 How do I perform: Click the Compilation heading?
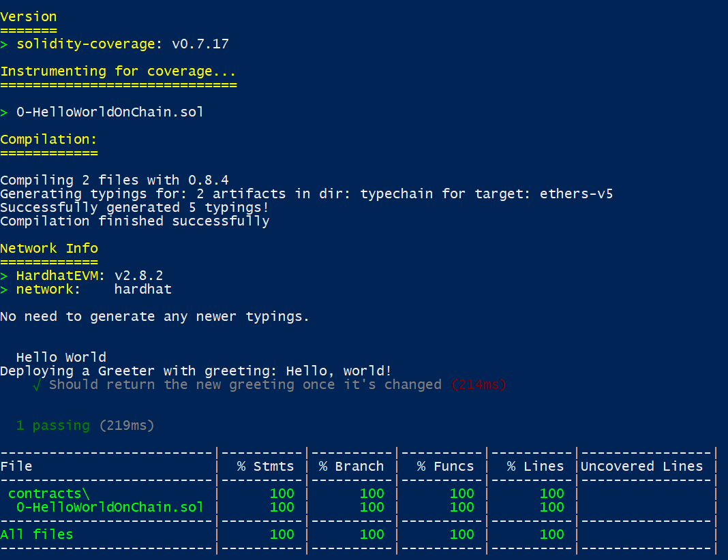pos(49,139)
